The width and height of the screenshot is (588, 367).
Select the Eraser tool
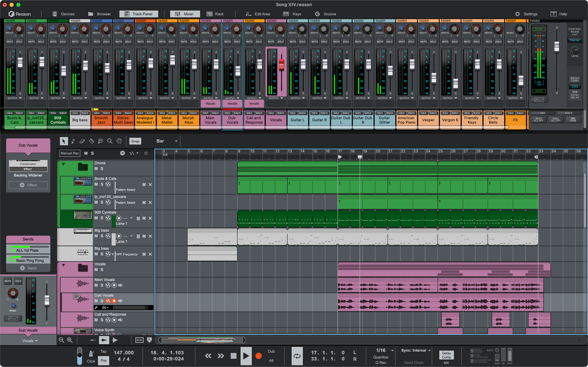[x=82, y=141]
